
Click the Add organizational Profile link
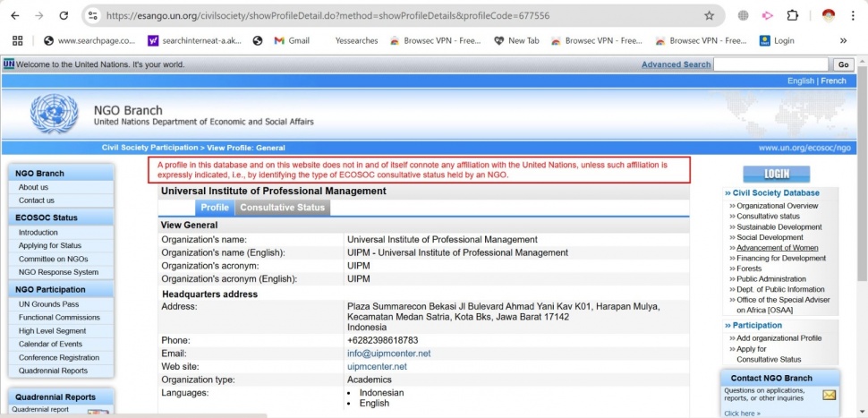pos(779,338)
